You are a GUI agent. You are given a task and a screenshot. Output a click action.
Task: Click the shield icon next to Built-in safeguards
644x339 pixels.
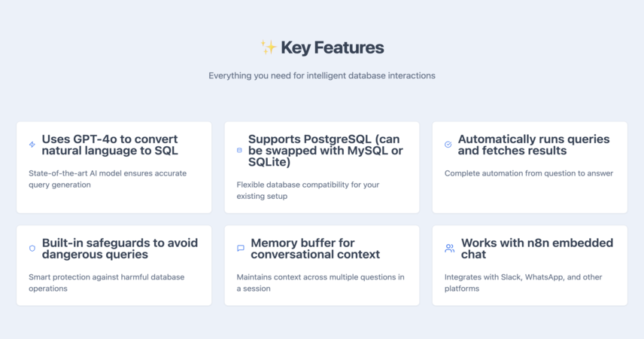32,248
